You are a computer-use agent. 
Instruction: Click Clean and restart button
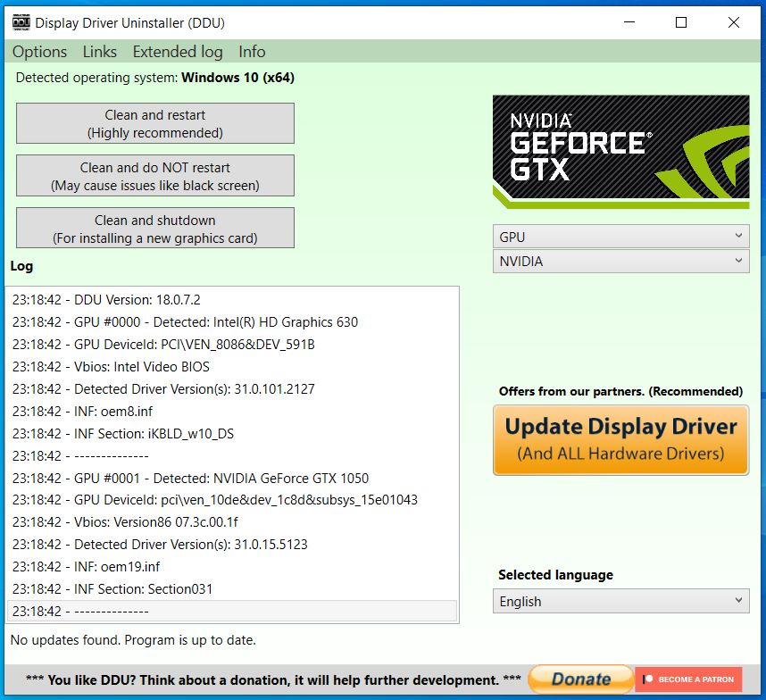pos(155,123)
